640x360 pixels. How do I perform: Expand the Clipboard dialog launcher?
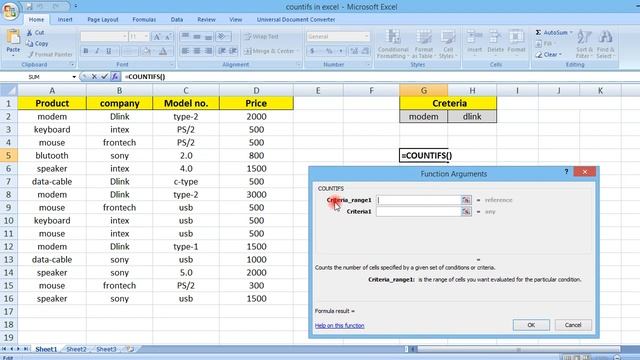[x=72, y=64]
